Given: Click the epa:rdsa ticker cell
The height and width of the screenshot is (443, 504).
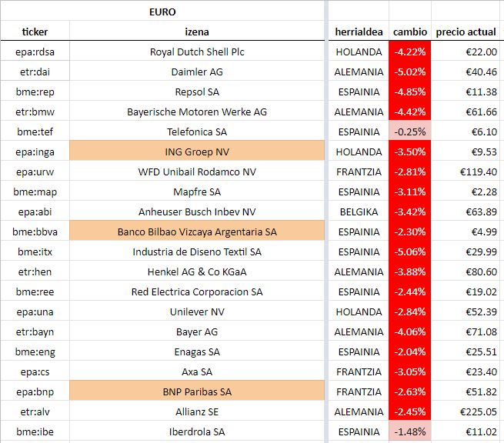Looking at the screenshot, I should pos(35,52).
